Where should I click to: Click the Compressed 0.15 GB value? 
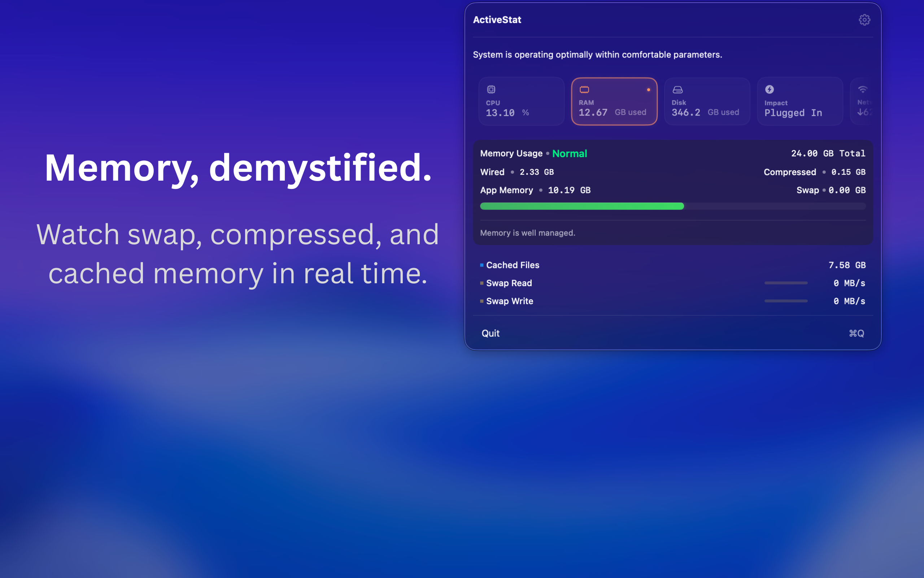click(848, 172)
